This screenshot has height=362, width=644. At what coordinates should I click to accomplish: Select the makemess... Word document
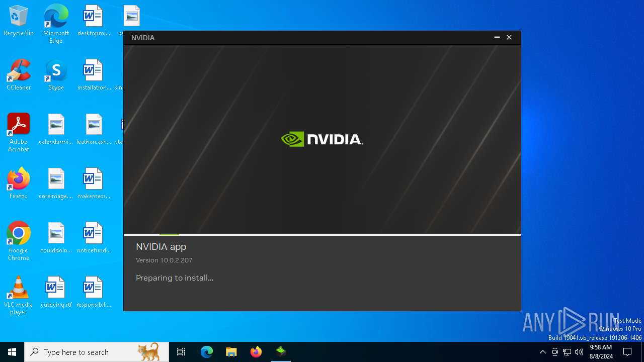[94, 184]
